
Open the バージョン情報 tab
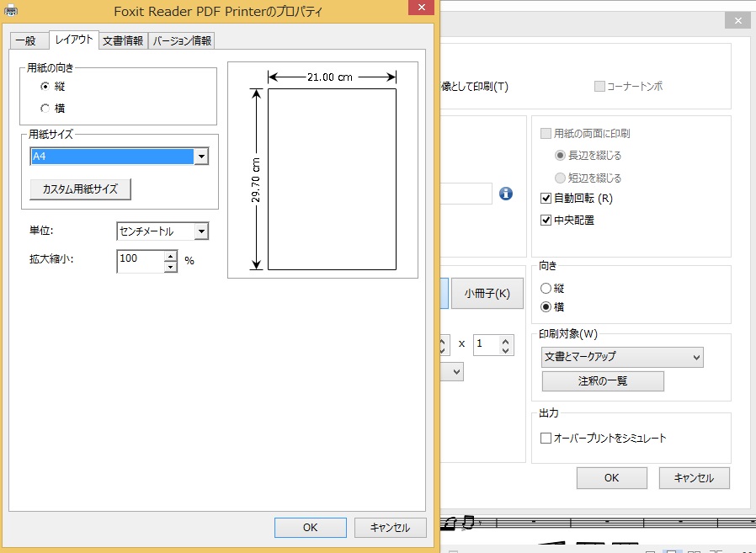point(182,41)
